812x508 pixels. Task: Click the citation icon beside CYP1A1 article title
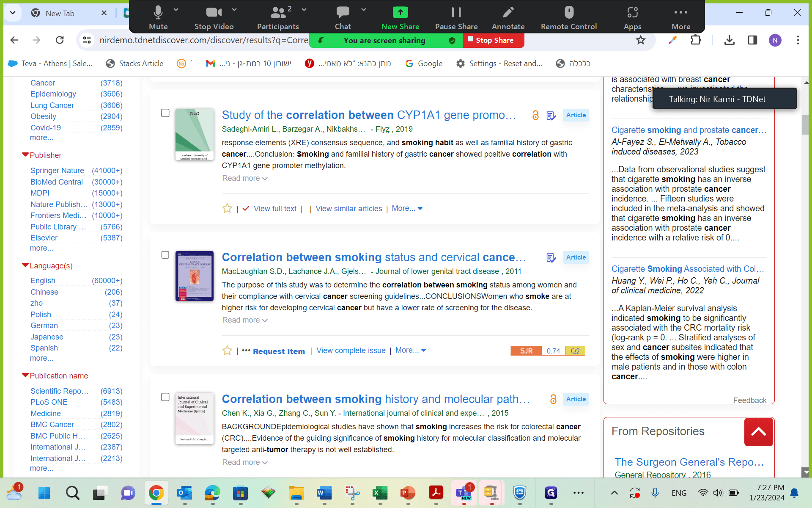pyautogui.click(x=551, y=116)
